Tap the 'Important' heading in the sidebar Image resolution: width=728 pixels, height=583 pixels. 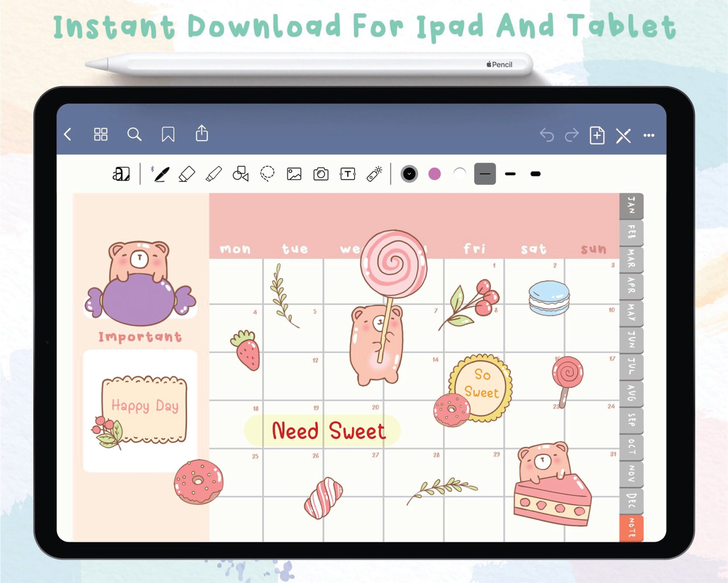coord(140,337)
